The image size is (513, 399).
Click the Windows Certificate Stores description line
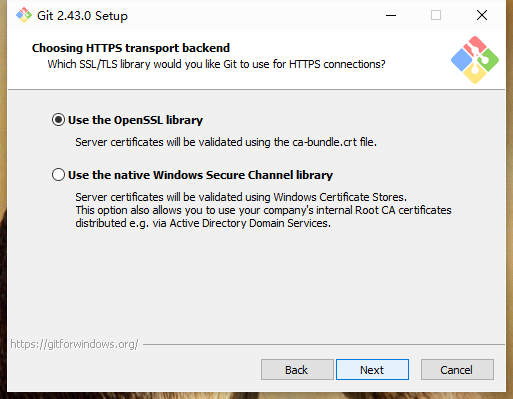click(x=241, y=197)
